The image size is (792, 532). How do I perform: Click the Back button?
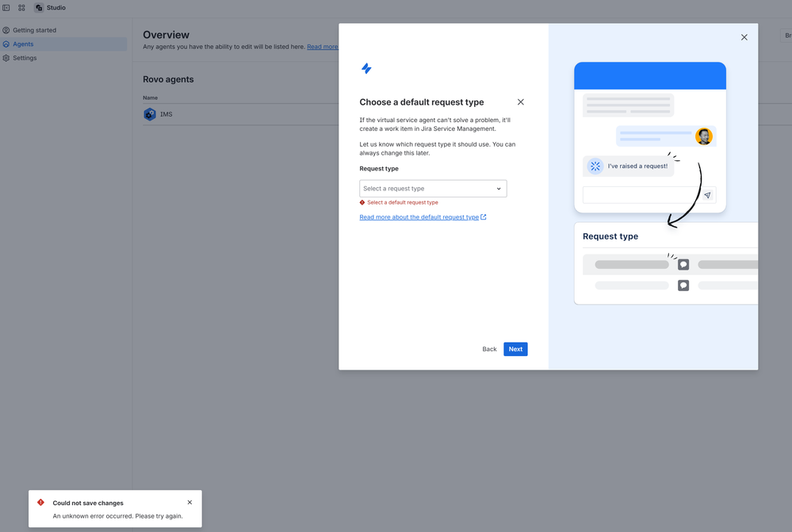(489, 349)
